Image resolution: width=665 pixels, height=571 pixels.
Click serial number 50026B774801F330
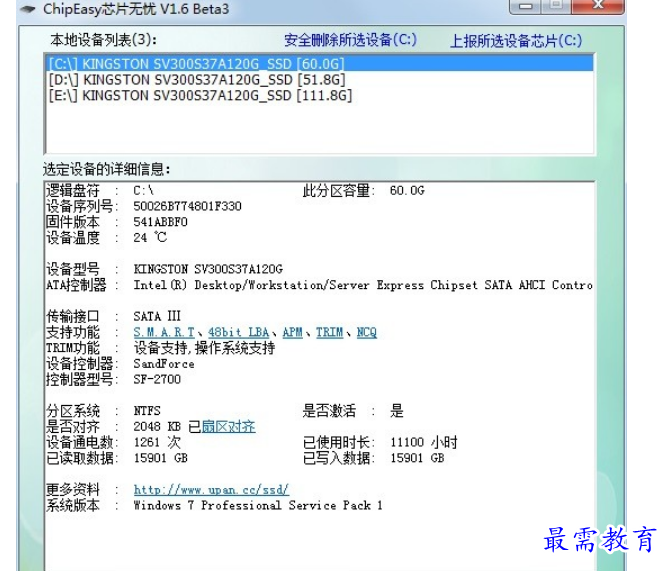tap(187, 207)
